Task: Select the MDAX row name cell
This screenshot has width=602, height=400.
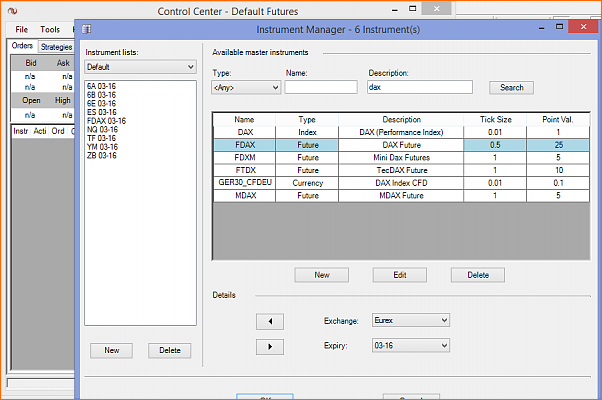Action: [x=245, y=195]
